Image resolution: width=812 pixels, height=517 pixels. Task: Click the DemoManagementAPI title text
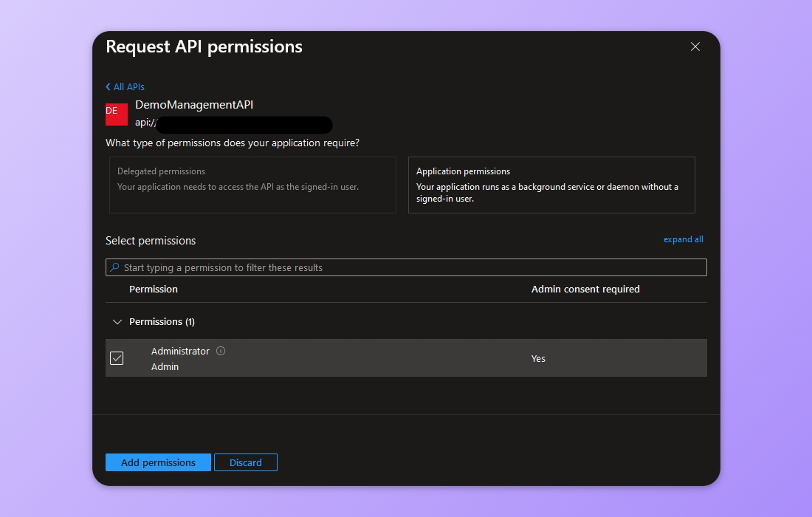[193, 104]
